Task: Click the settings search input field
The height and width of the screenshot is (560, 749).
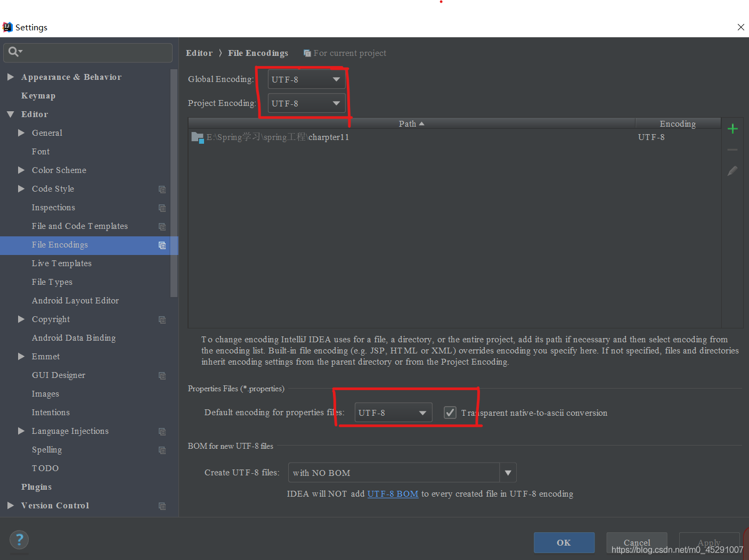Action: (x=88, y=52)
